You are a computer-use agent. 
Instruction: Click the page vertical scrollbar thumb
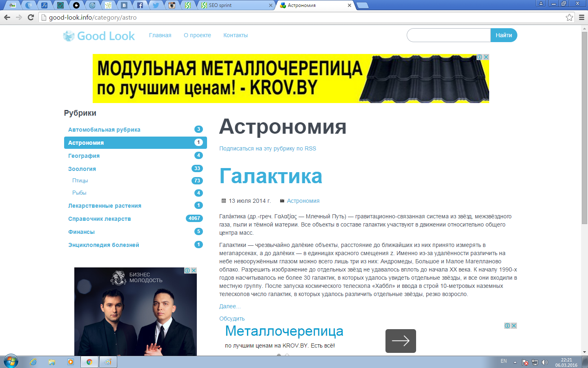584,128
